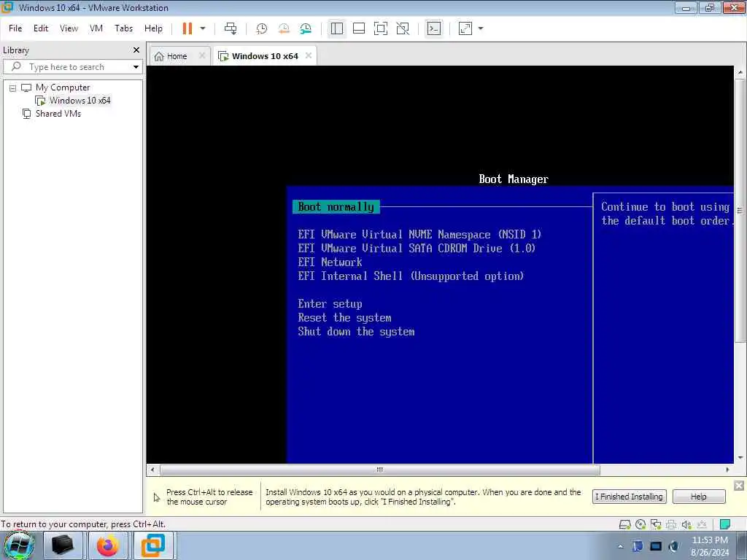Open the View menu
This screenshot has width=747, height=560.
(69, 28)
